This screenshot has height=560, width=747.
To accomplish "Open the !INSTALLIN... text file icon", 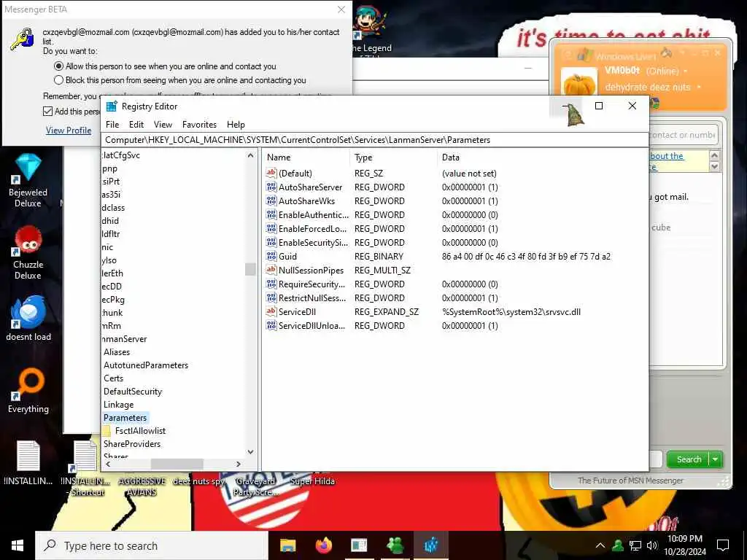I will (28, 463).
